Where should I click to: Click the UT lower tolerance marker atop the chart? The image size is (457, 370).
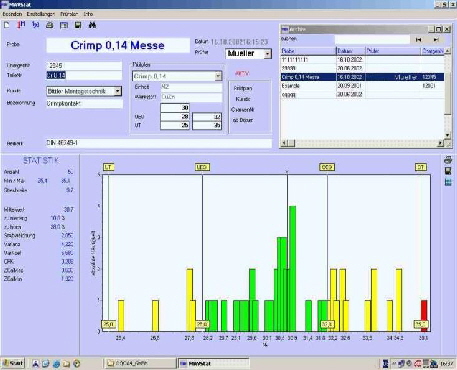108,167
